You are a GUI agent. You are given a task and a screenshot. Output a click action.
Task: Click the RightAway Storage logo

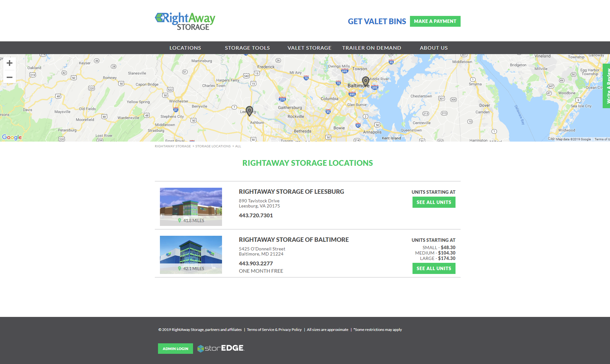[x=185, y=21]
